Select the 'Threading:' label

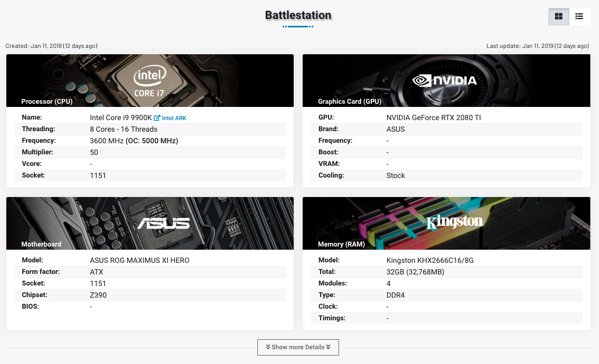(x=38, y=129)
